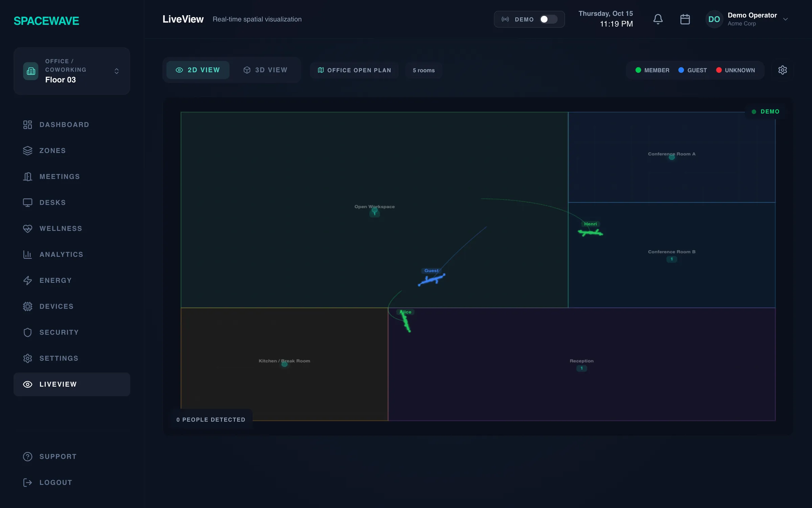Click the green DEMO status indicator on map

click(765, 111)
